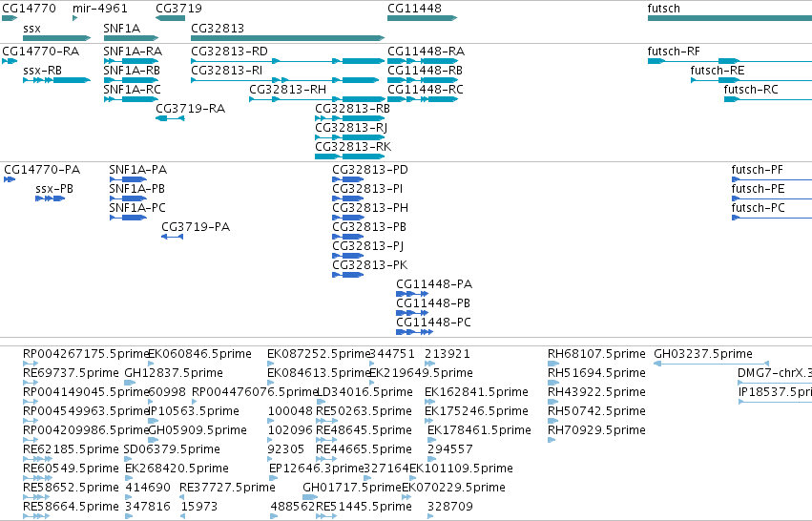Click the futsch-PC protein label
The image size is (812, 521).
pos(759,208)
